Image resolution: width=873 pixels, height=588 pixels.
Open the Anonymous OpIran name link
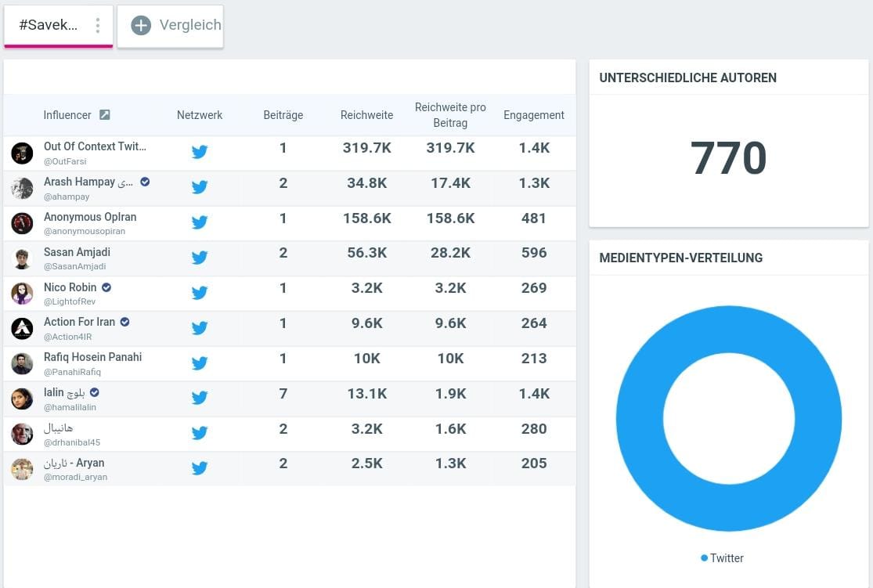coord(90,217)
